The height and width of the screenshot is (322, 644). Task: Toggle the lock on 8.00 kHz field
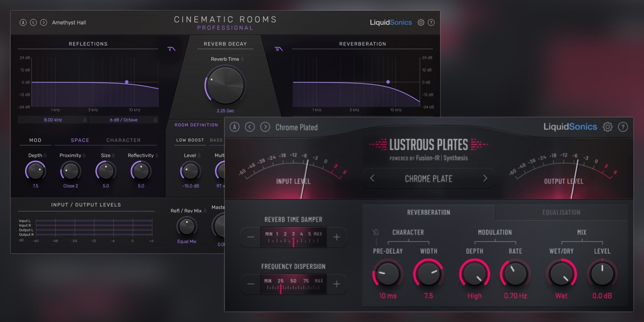[84, 120]
